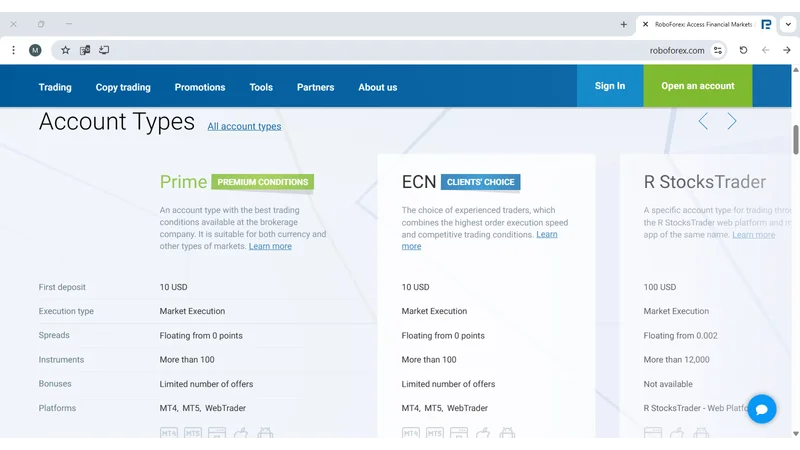Click the MT4 platform icon under ECN
This screenshot has width=800, height=450.
(411, 433)
